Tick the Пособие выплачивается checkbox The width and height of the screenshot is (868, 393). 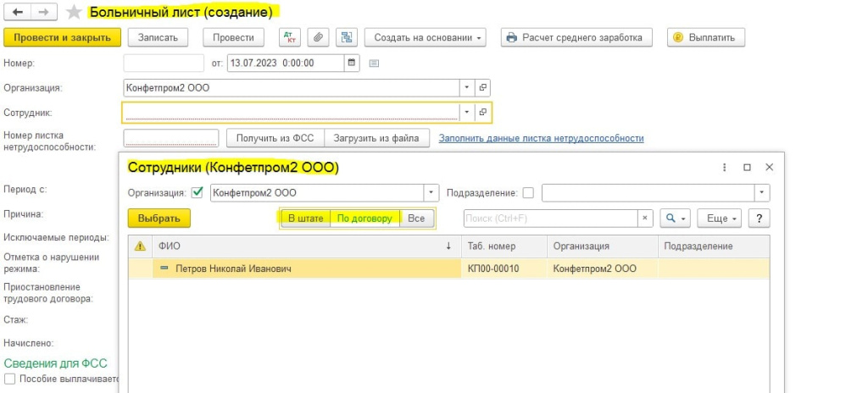10,379
